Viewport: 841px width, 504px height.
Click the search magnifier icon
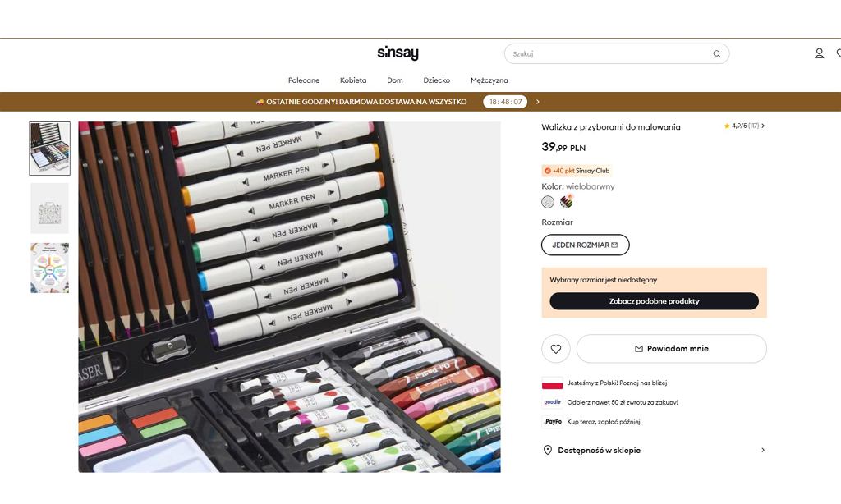[716, 53]
